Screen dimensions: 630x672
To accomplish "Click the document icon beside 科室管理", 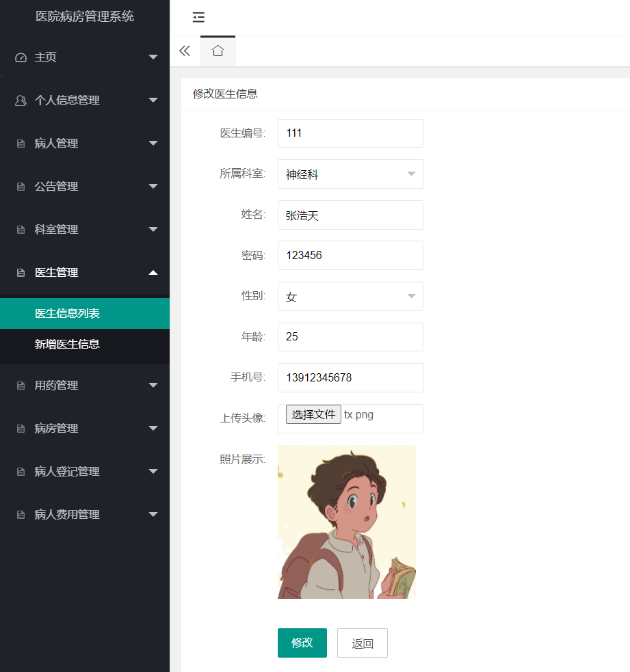I will click(21, 230).
